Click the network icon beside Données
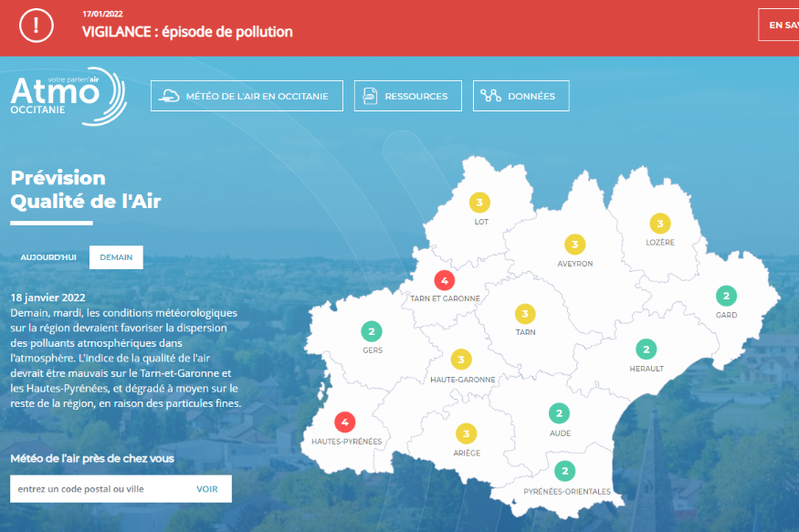 pos(491,96)
